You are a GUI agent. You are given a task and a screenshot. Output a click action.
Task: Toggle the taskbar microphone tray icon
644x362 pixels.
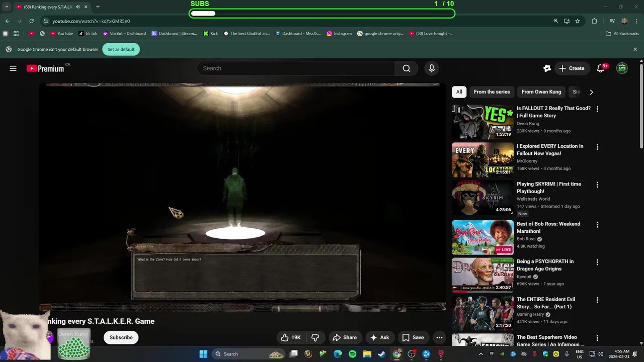pos(567,354)
